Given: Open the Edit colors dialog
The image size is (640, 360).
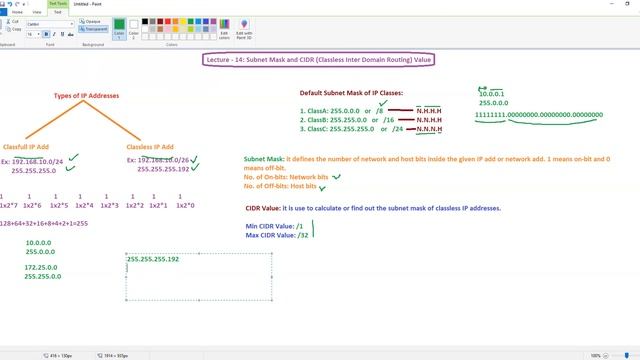Looking at the screenshot, I should (224, 29).
